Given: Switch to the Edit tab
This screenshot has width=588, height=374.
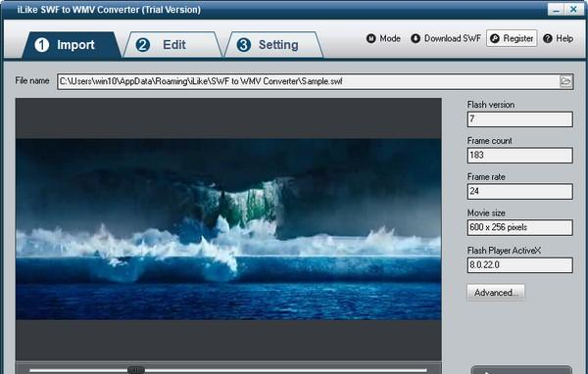Looking at the screenshot, I should coord(172,45).
